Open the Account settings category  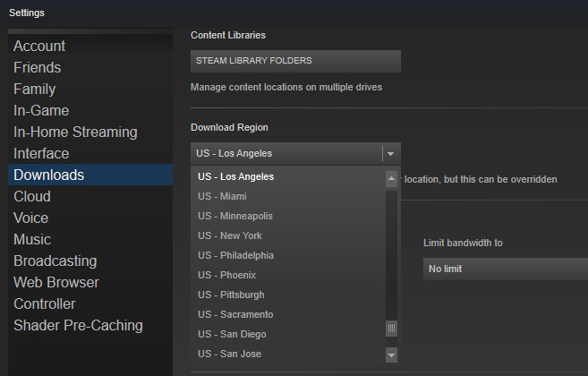(x=90, y=46)
